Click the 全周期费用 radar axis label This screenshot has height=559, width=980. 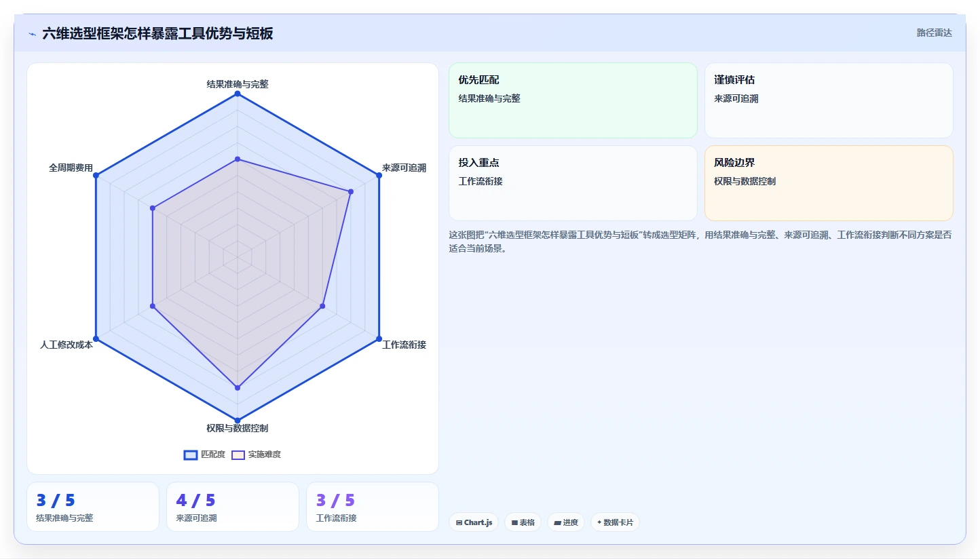click(x=71, y=168)
